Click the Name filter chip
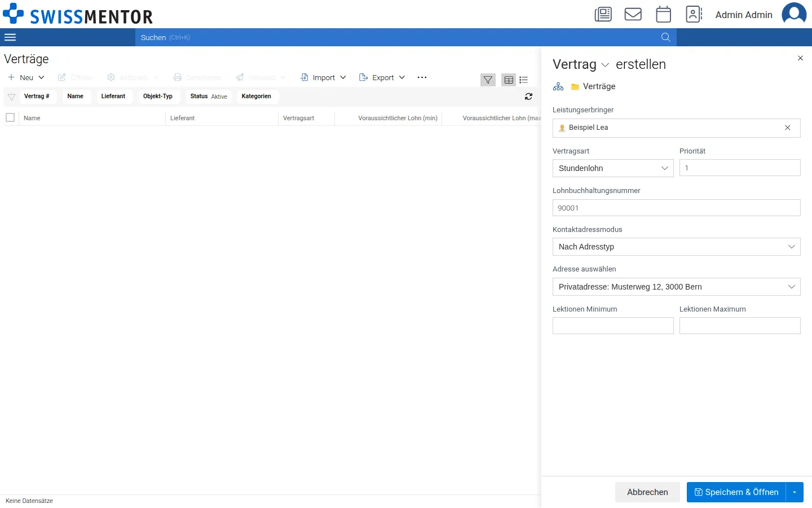 click(76, 97)
